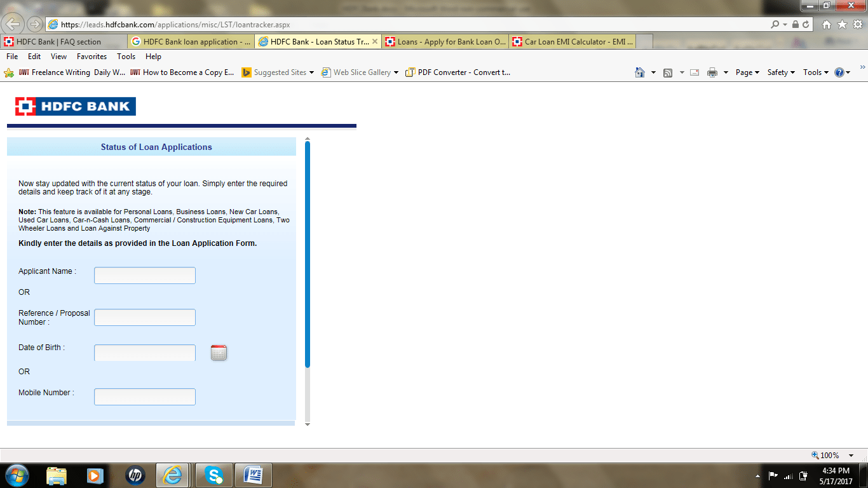Open the Home button dropdown arrow
Screen dimensions: 868x488
point(653,72)
